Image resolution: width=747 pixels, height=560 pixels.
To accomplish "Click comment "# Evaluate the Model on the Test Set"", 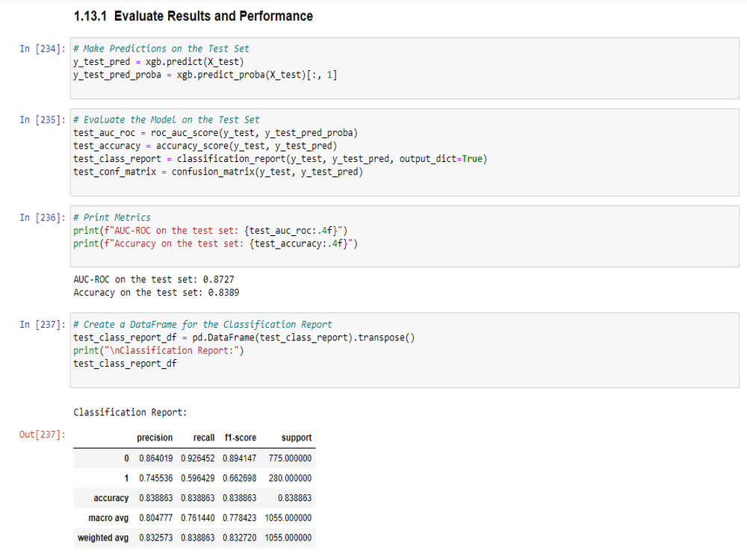I will coord(167,119).
